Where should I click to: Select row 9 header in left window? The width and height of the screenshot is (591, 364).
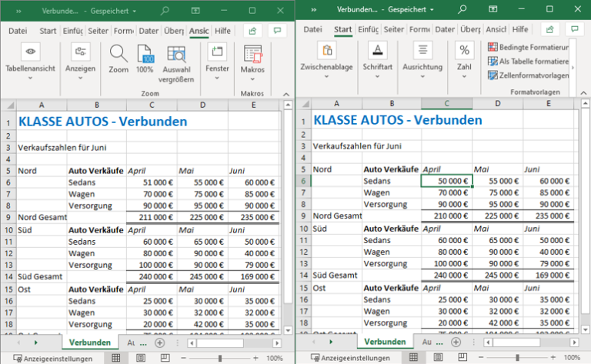point(8,218)
